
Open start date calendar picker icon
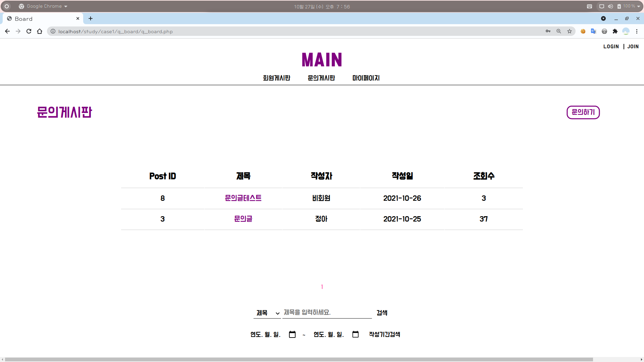point(292,334)
